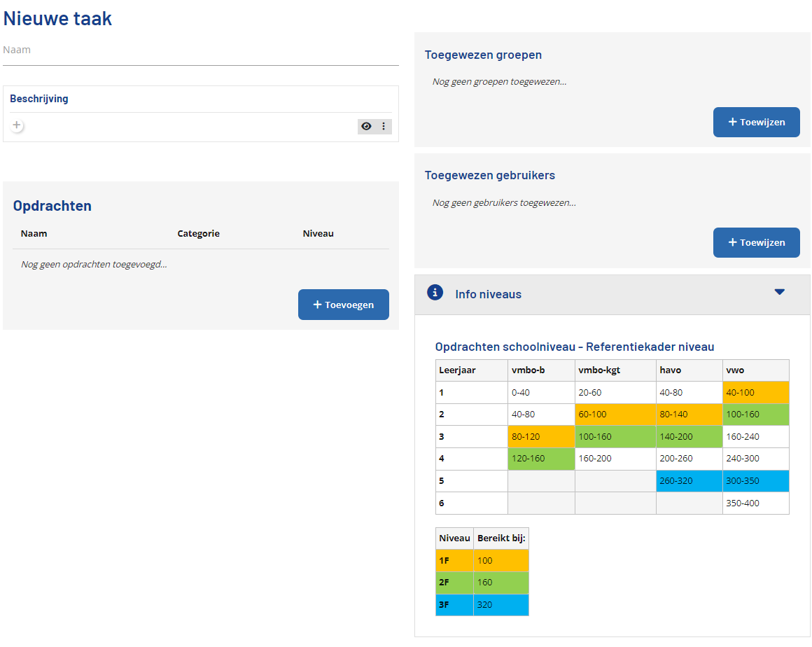
Task: Click the Niveau column header in Opdrachten
Action: [x=318, y=234]
